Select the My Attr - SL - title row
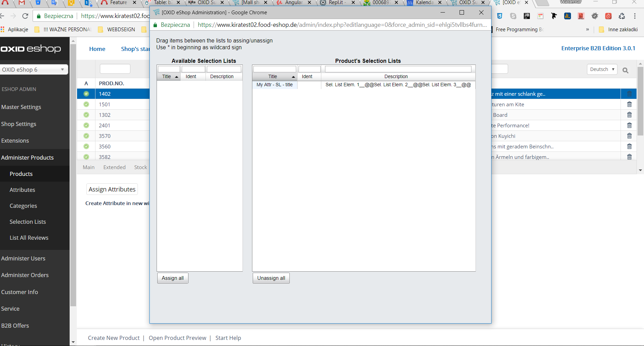644x346 pixels. 274,85
